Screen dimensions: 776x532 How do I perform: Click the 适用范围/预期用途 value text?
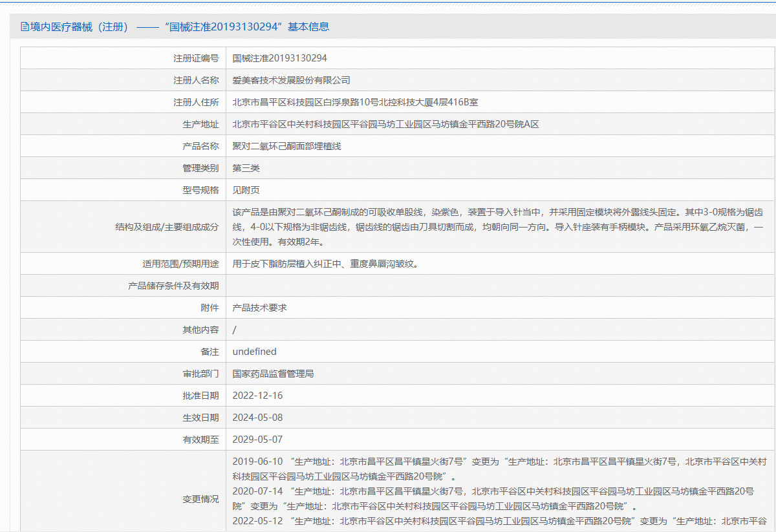pyautogui.click(x=325, y=264)
